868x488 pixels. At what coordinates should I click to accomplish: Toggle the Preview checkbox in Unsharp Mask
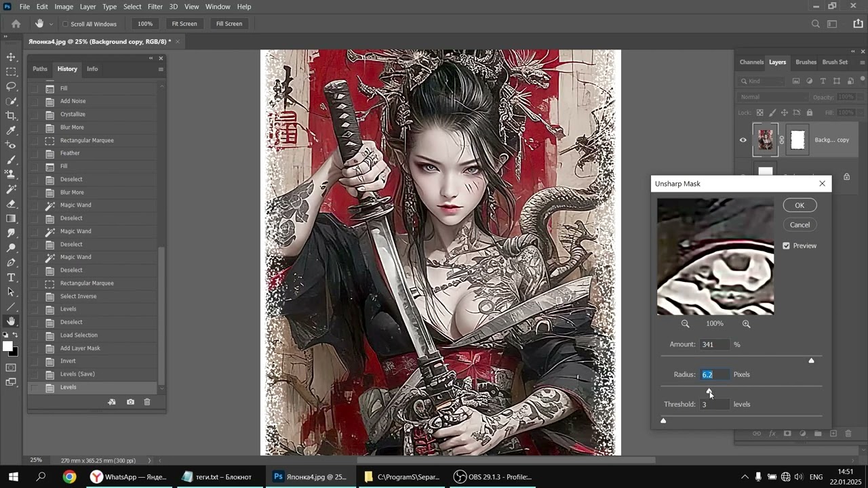click(x=787, y=245)
